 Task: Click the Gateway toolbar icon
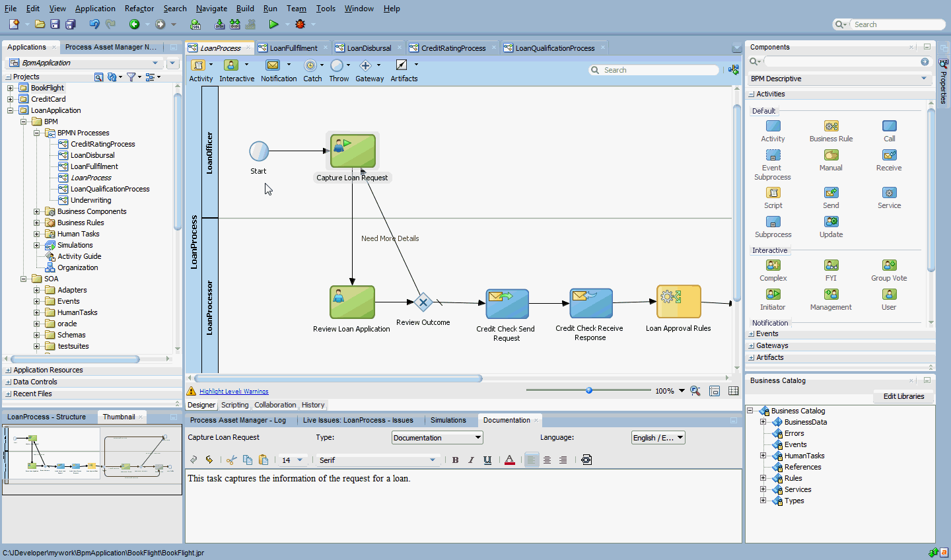[x=365, y=65]
